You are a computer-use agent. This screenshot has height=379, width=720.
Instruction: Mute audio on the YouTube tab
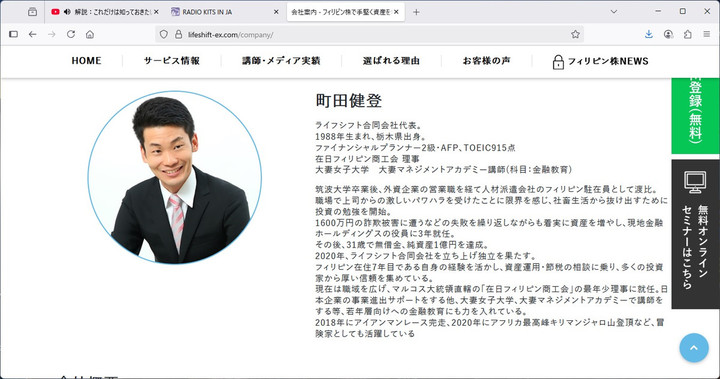67,12
